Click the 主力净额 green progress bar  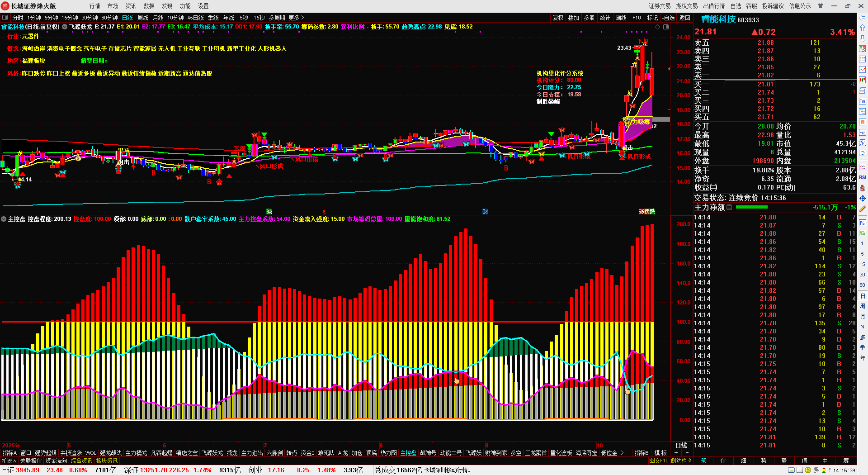751,207
